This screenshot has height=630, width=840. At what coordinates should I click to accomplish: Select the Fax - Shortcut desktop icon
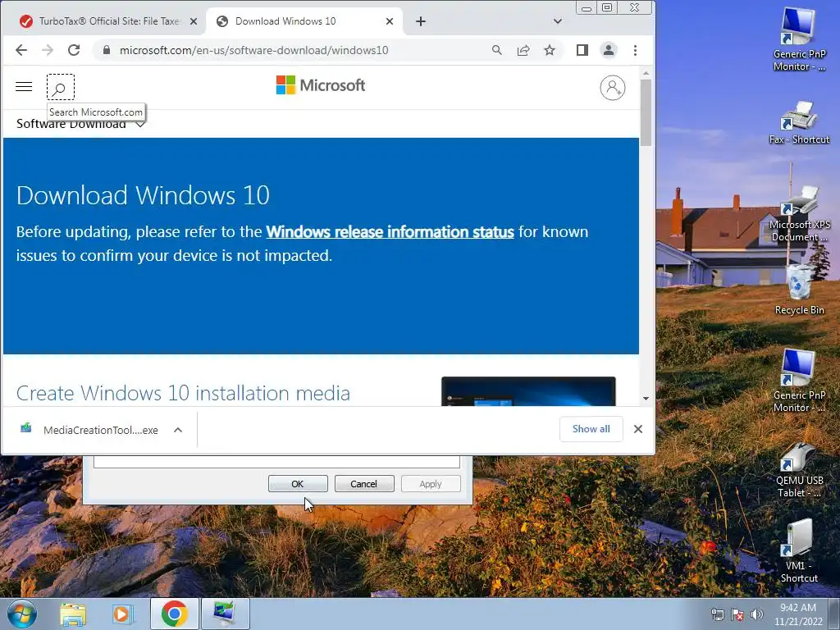(799, 123)
